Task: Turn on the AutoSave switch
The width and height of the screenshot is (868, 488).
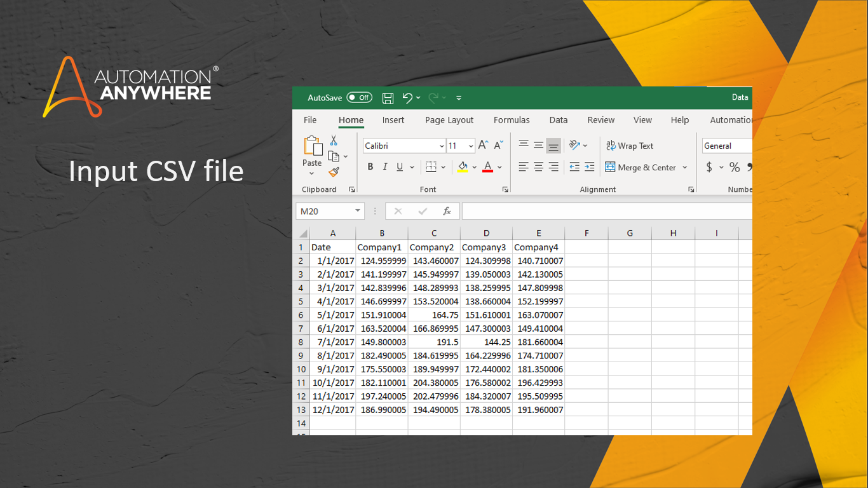Action: pos(359,98)
